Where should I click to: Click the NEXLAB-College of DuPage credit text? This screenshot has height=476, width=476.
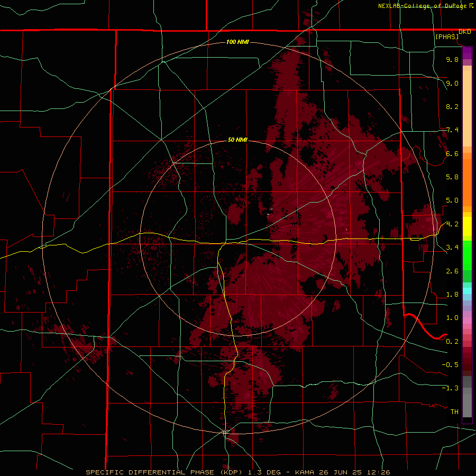pos(422,6)
